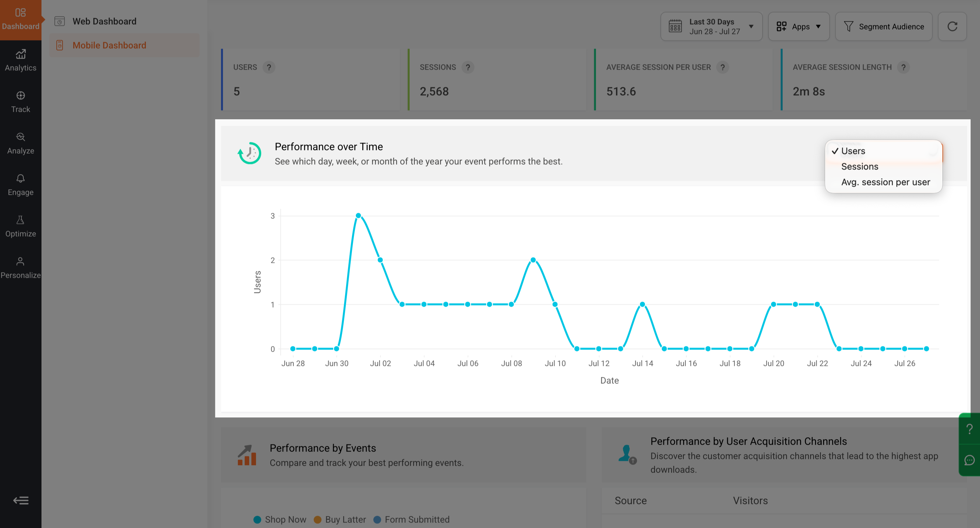The height and width of the screenshot is (528, 980).
Task: Toggle the Buy Latter legend series
Action: point(340,519)
